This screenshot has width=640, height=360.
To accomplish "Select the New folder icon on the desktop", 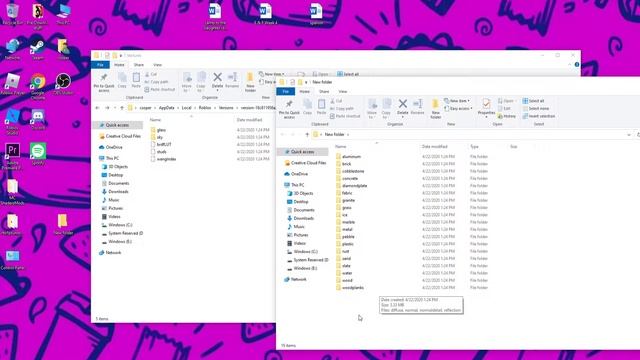I will point(63,224).
